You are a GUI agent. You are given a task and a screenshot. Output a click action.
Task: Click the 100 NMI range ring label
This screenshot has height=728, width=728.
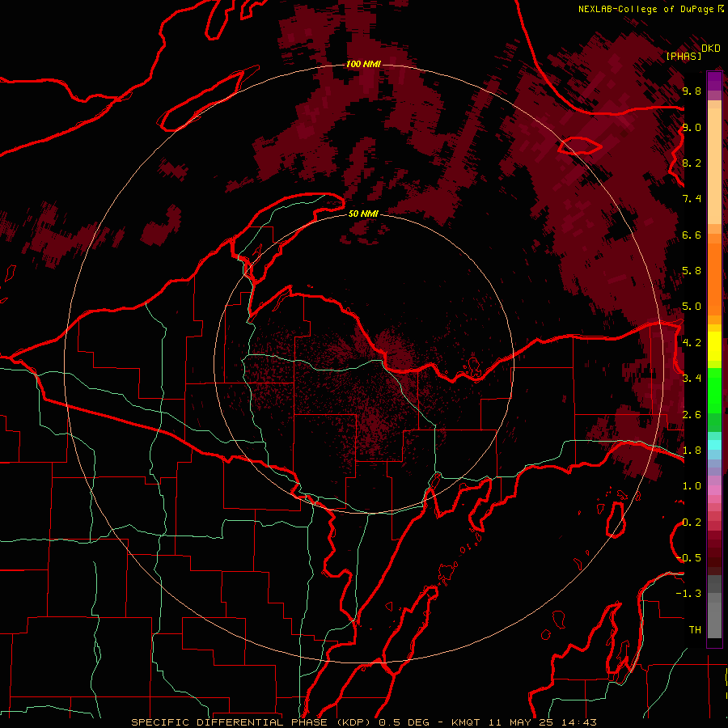[x=363, y=64]
